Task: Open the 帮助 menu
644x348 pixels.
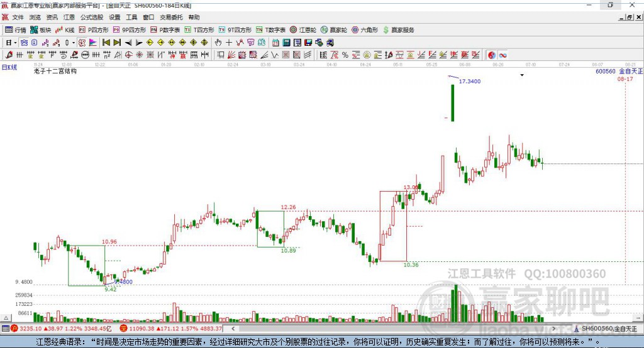Action: [194, 17]
